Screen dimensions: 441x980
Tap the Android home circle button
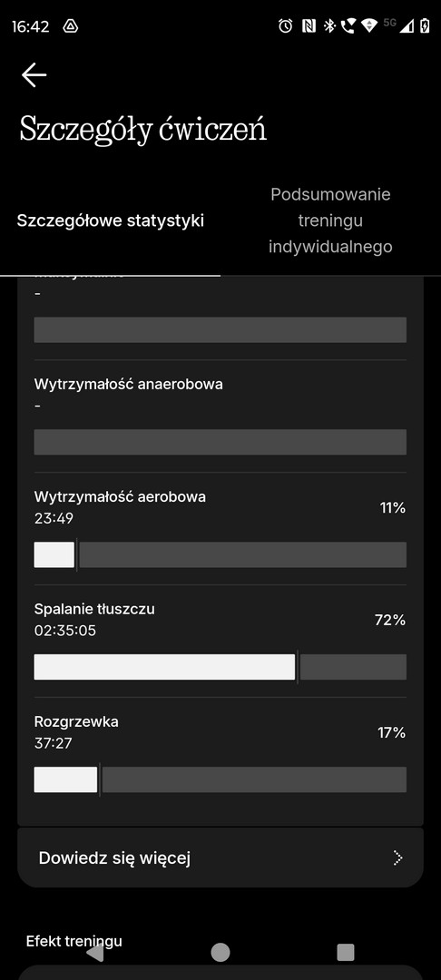pyautogui.click(x=220, y=952)
